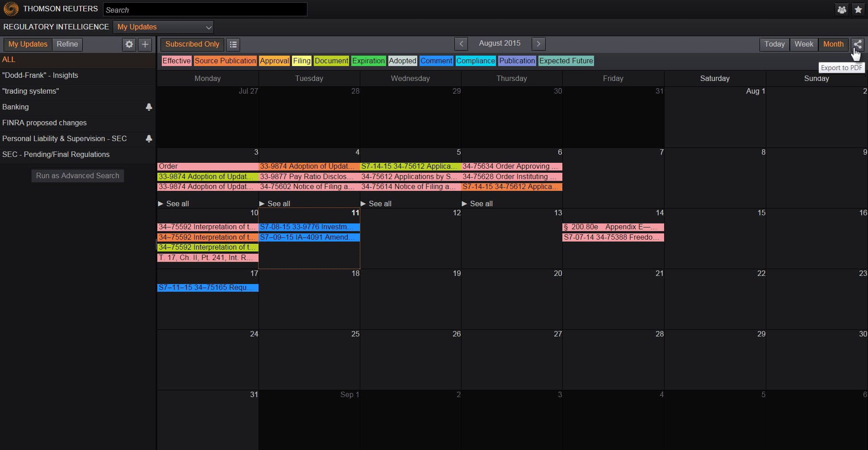Viewport: 868px width, 450px height.
Task: Open SEC - Pending/Final Regulations list
Action: (78, 155)
